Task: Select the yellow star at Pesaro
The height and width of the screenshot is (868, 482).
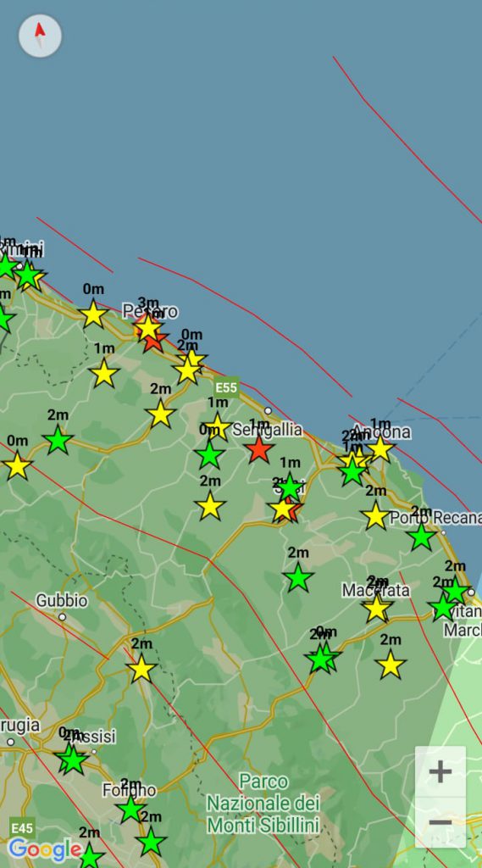Action: coord(147,327)
